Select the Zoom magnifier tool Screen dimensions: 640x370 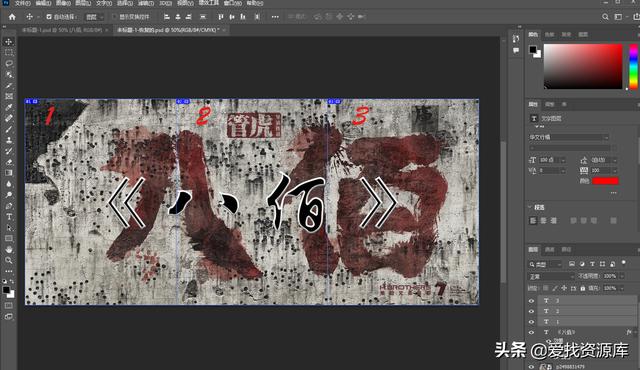[9, 260]
